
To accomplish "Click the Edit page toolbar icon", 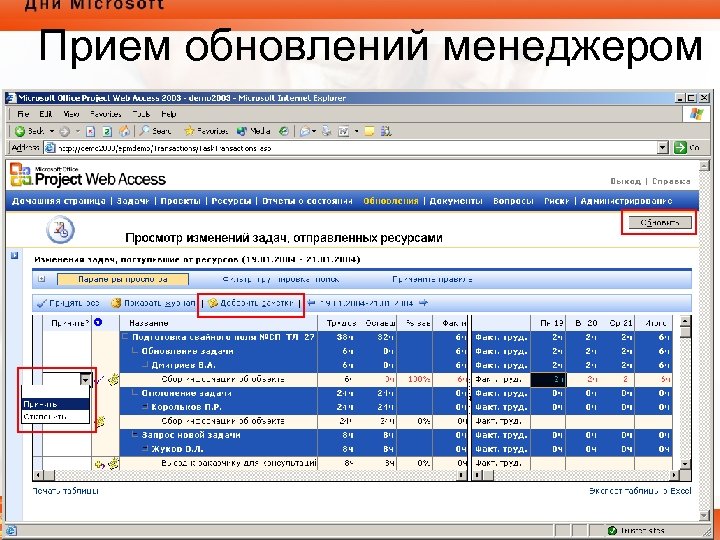I will (343, 132).
